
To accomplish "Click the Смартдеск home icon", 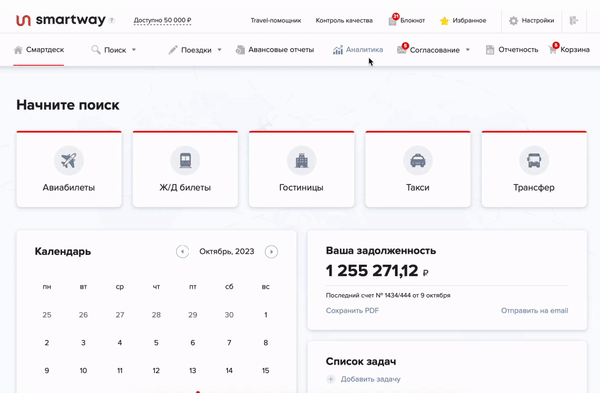I will click(x=18, y=50).
